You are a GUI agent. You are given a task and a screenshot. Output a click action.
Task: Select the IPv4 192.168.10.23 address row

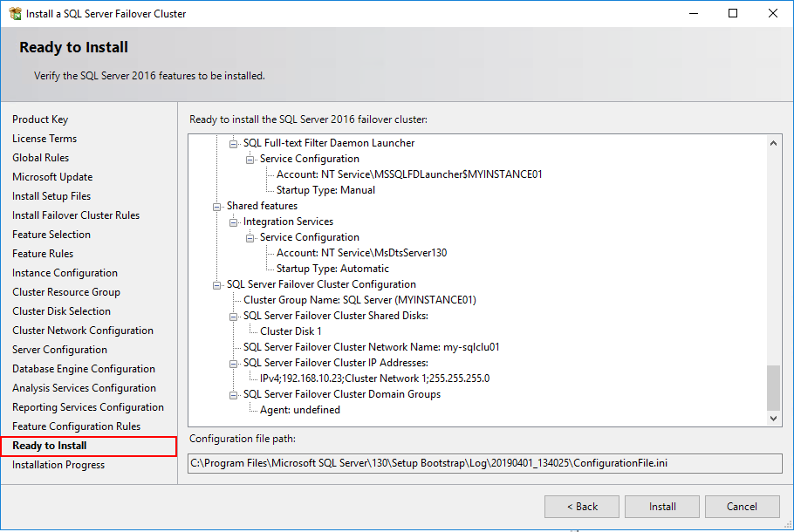click(374, 379)
